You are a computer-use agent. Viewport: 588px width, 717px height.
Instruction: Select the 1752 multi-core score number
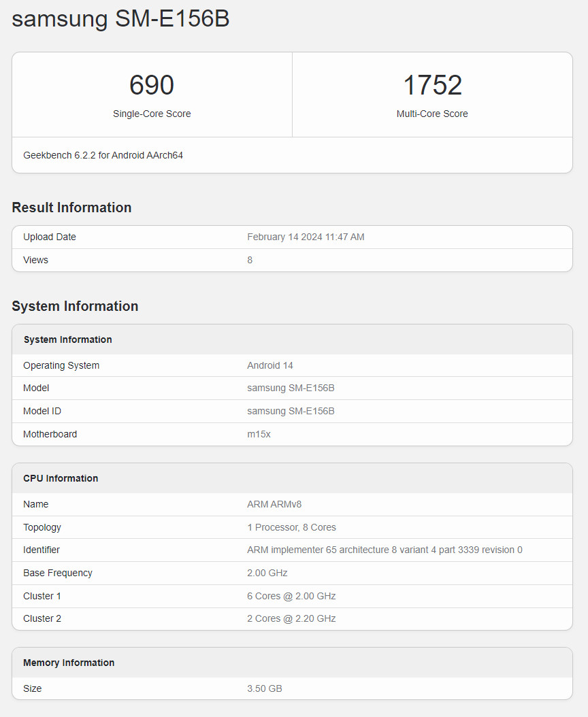point(432,85)
